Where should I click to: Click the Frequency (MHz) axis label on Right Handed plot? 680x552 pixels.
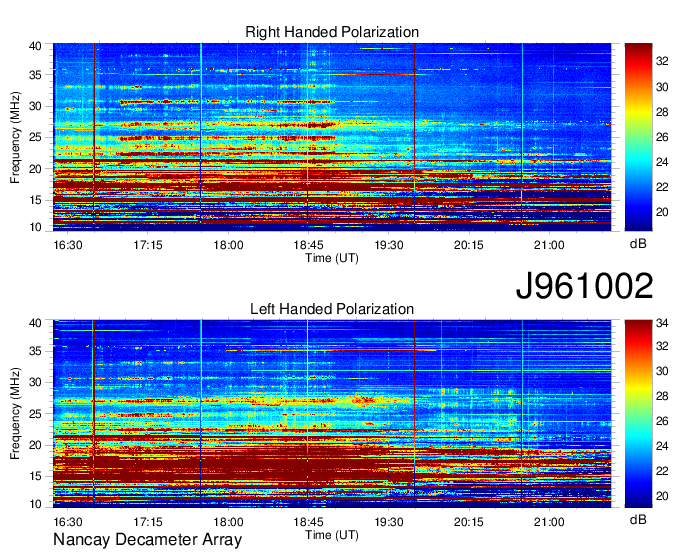coord(15,137)
